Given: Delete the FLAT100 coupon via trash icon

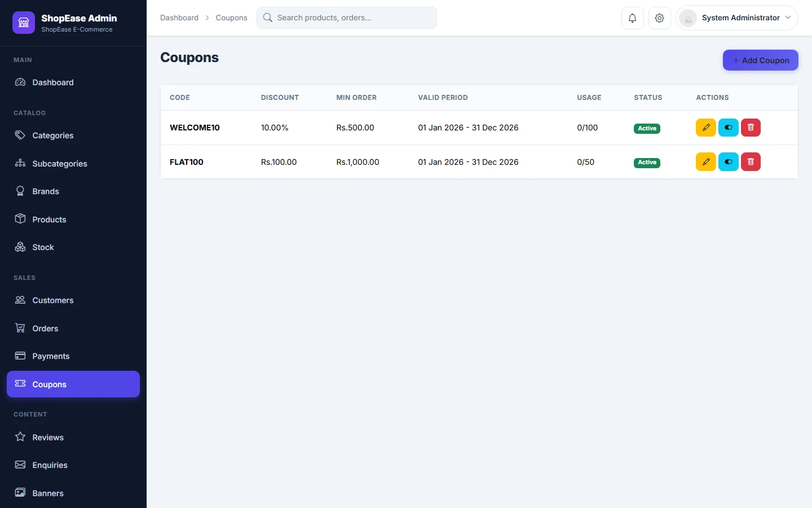Looking at the screenshot, I should click(x=751, y=162).
